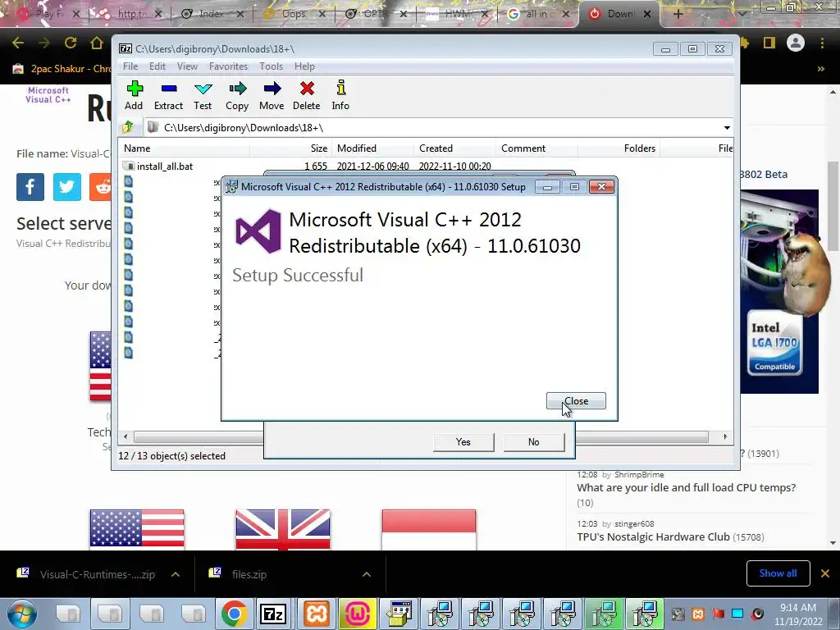
Task: Reload the page in Chrome
Action: point(71,43)
